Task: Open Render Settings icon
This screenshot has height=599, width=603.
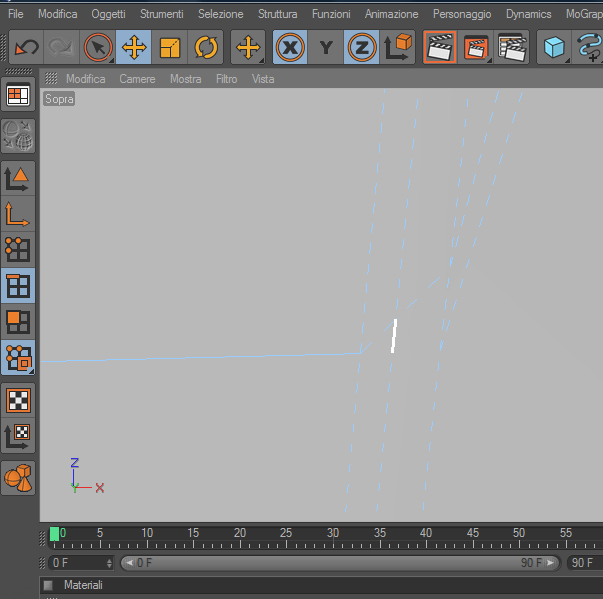Action: tap(511, 48)
